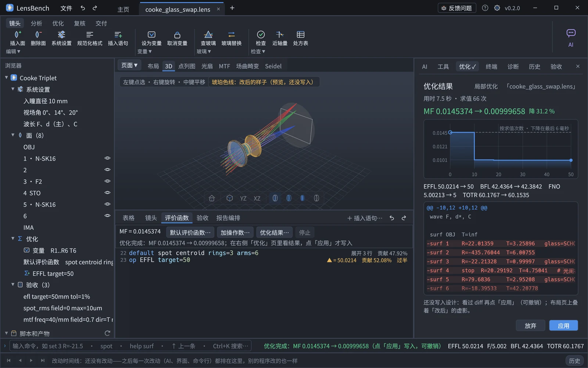588x368 pixels.
Task: Open the 分析 ribbon tab
Action: [x=36, y=23]
